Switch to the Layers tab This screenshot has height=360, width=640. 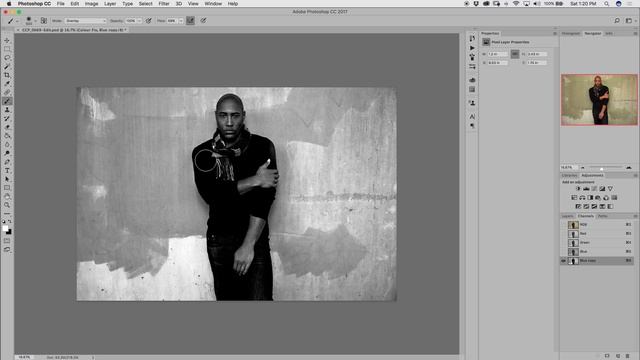[x=567, y=216]
